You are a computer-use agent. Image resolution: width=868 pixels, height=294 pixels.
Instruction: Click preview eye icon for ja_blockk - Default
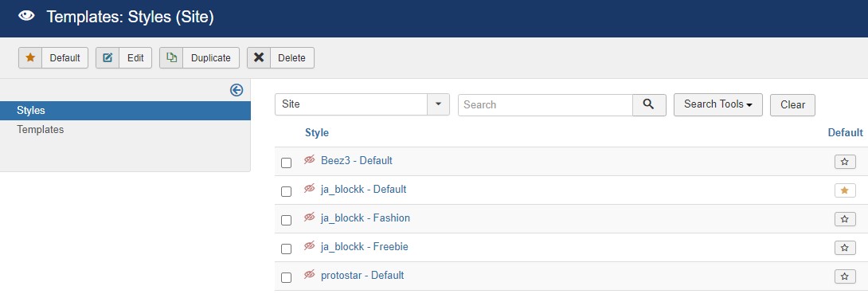click(x=310, y=189)
